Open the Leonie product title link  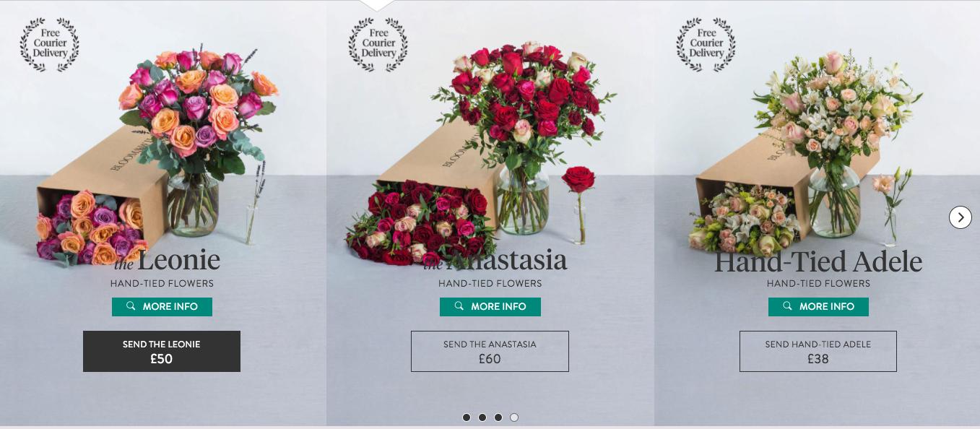point(167,260)
